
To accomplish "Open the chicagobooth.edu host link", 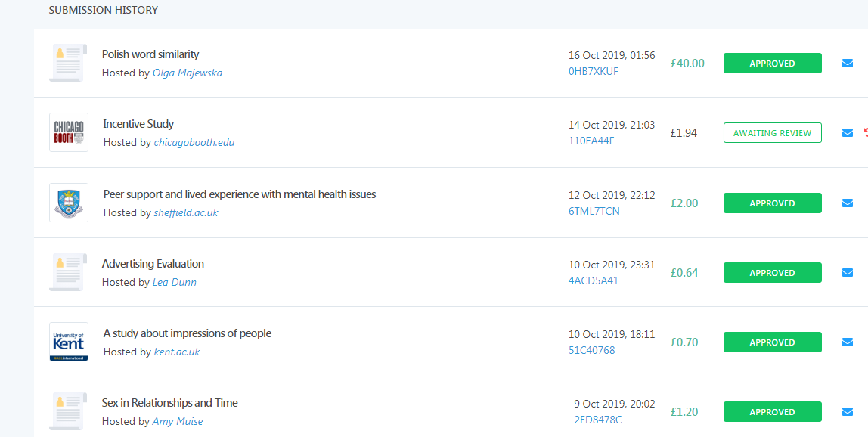I will (194, 142).
